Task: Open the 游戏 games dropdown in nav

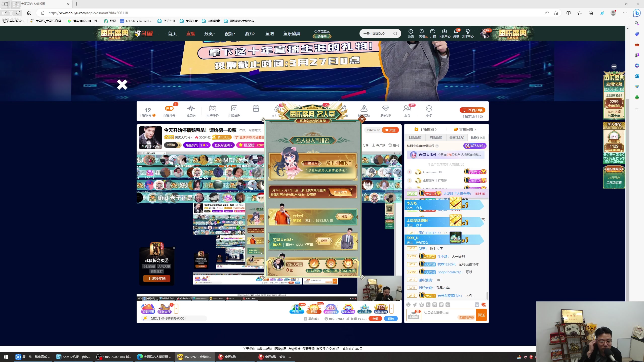Action: [250, 34]
